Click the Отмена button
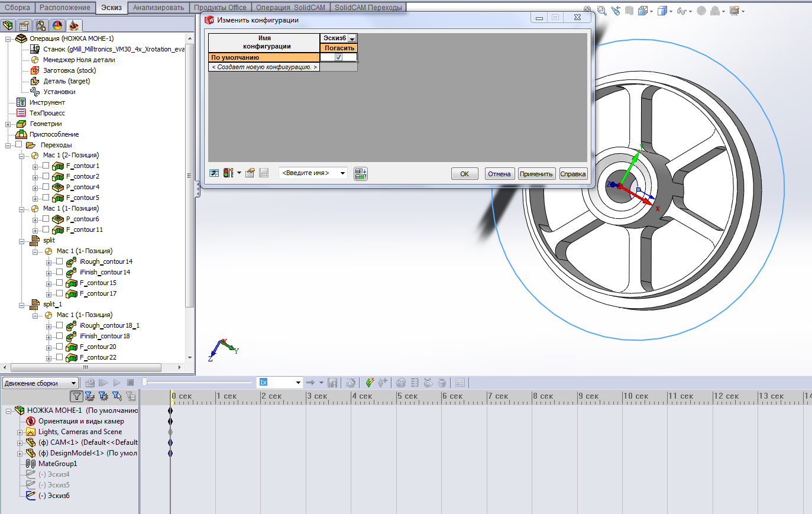Image resolution: width=812 pixels, height=514 pixels. point(499,174)
